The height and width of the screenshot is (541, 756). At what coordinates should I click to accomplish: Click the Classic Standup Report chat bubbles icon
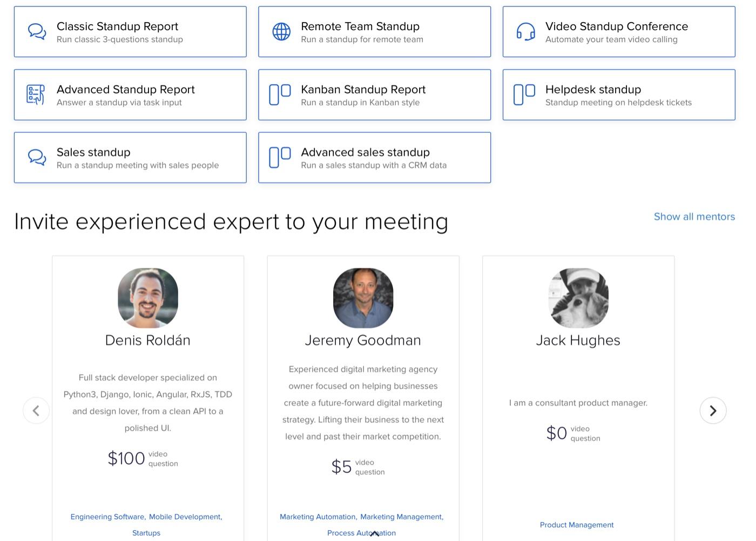(x=37, y=32)
